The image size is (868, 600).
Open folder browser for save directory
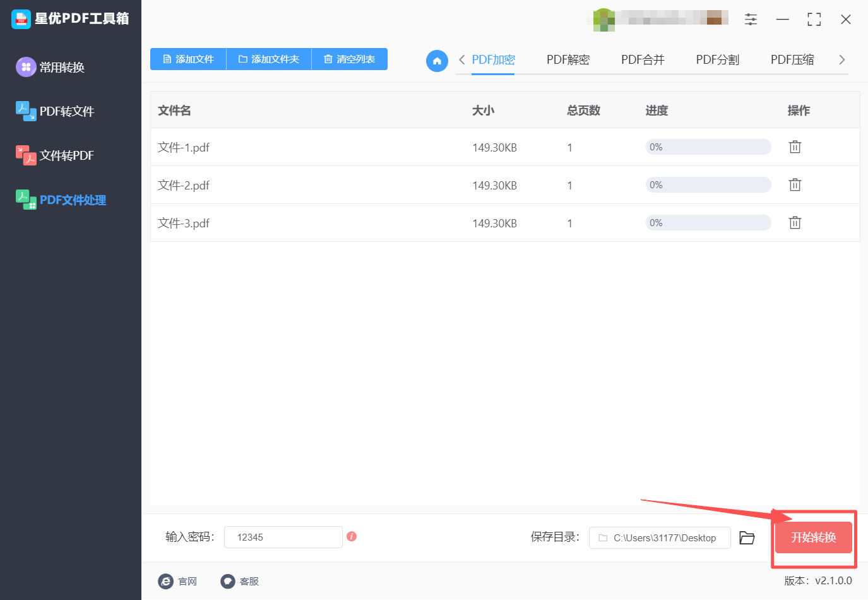click(747, 537)
